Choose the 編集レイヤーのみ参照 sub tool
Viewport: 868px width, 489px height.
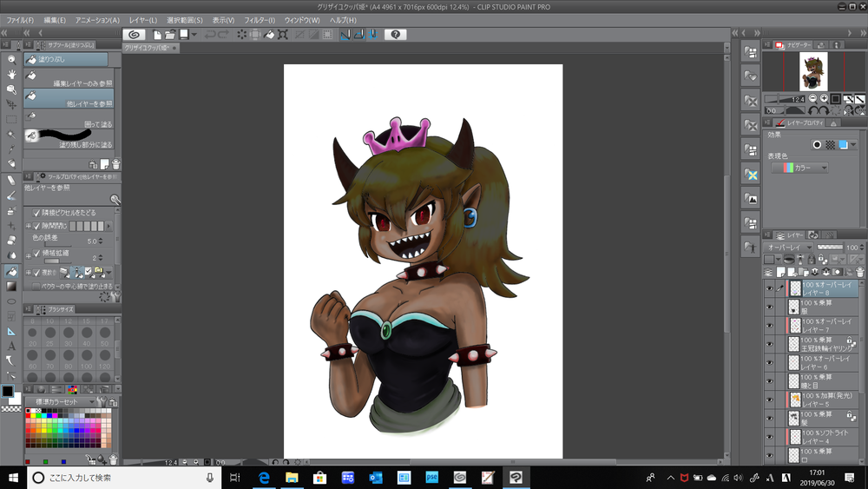click(69, 79)
